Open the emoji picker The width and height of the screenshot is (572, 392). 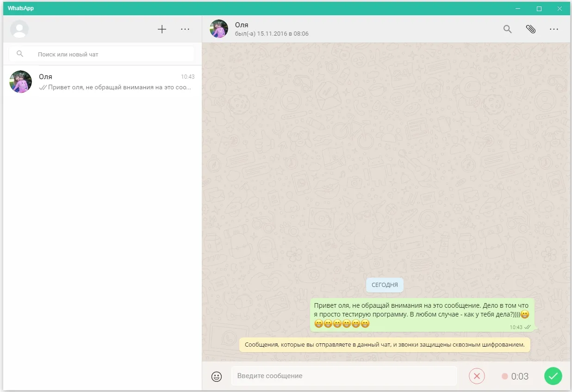pyautogui.click(x=217, y=376)
